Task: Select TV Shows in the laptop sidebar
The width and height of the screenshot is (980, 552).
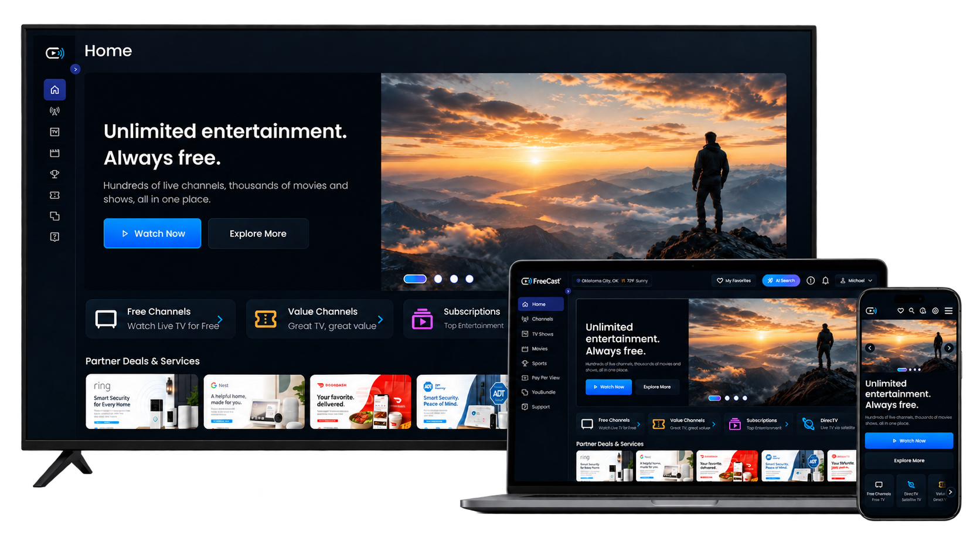Action: point(540,334)
